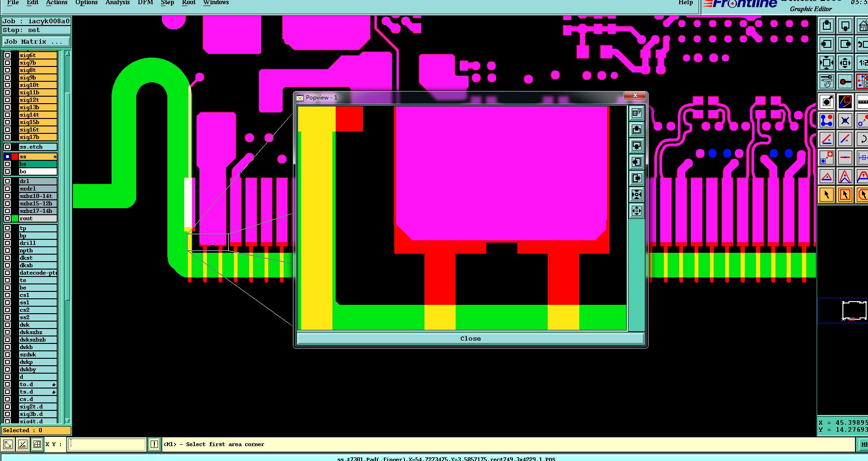868x461 pixels.
Task: Pan up inside Popview window
Action: (636, 129)
